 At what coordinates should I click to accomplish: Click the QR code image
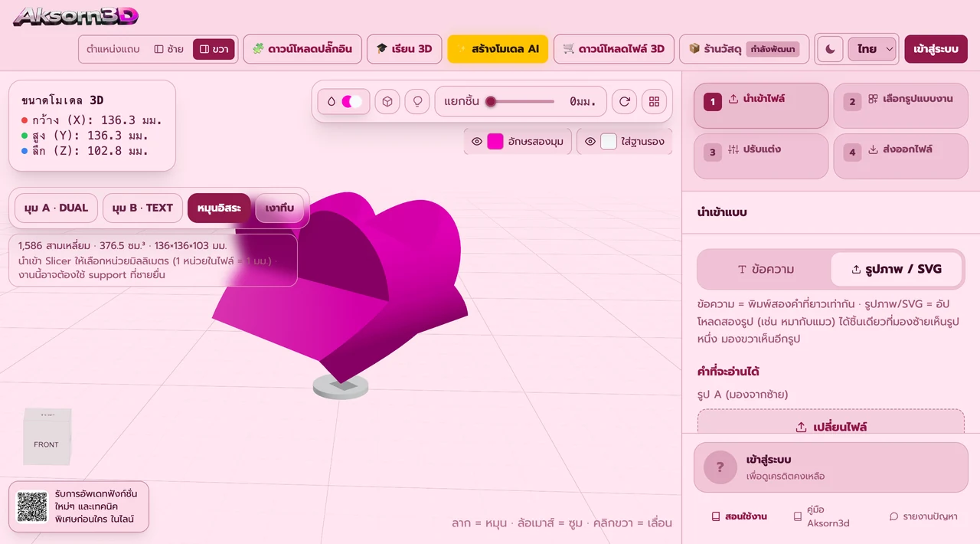point(32,506)
